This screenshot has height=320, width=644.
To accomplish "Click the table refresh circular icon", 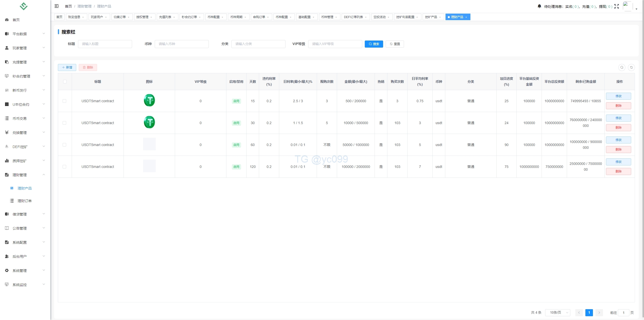I will (x=631, y=67).
